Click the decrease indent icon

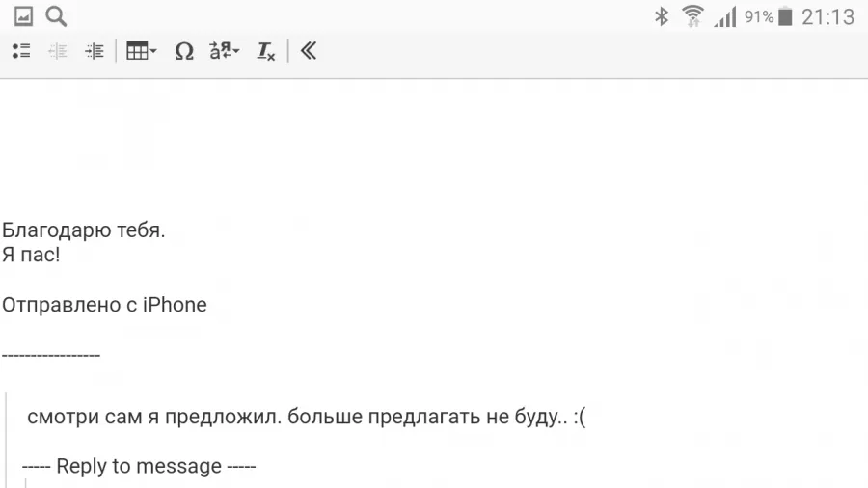(x=58, y=51)
